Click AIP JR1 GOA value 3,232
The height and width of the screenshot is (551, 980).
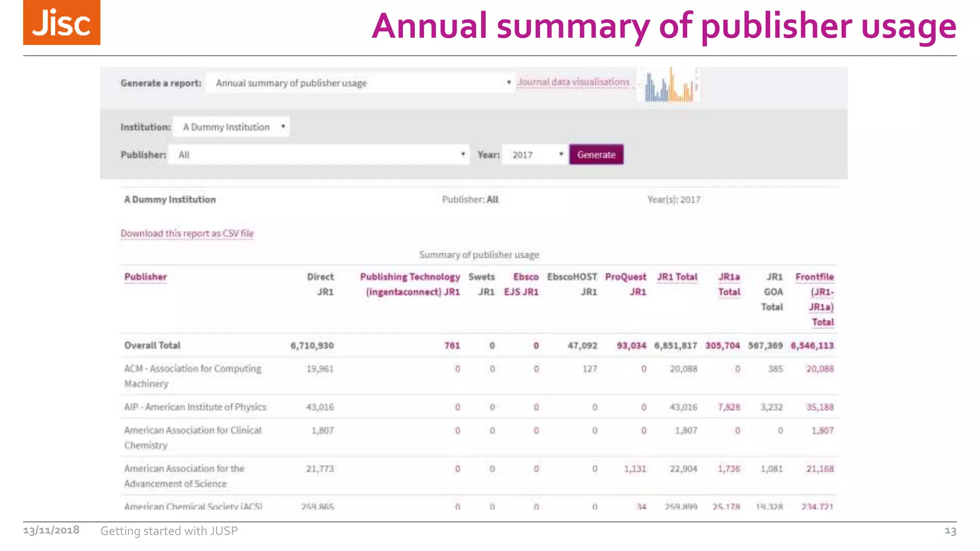coord(772,407)
